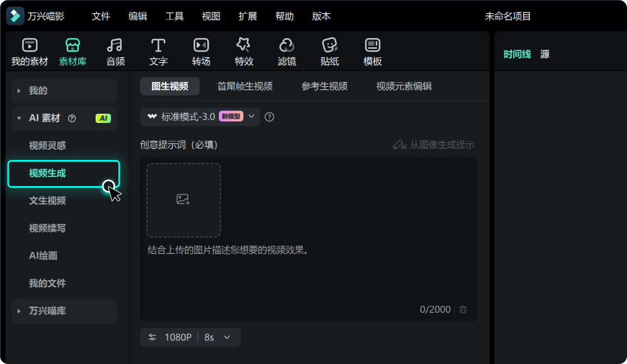Open the 帮助 menu
The height and width of the screenshot is (364, 627).
coord(285,16)
